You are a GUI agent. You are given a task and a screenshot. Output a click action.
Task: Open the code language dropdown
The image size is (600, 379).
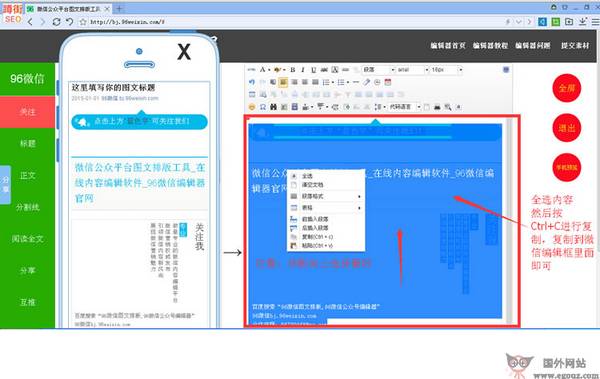405,107
